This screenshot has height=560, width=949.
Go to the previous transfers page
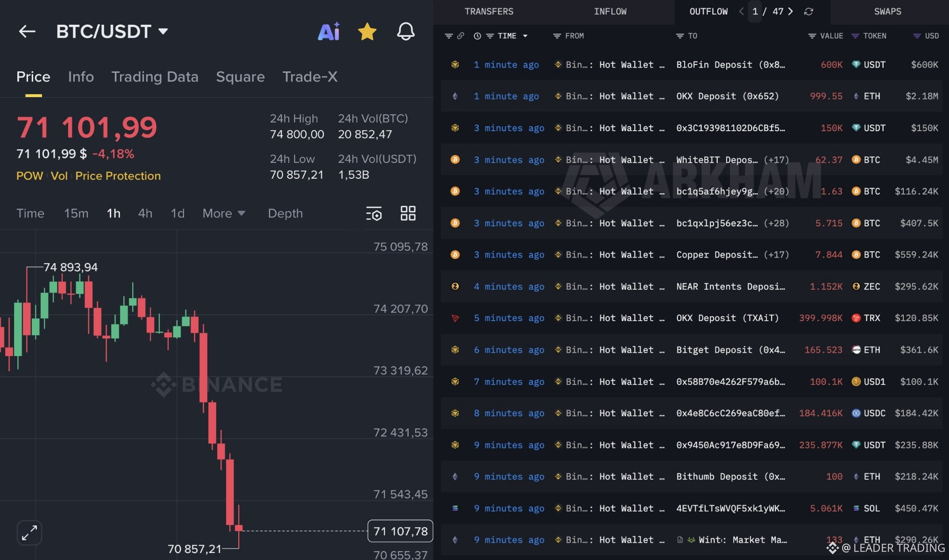point(741,12)
